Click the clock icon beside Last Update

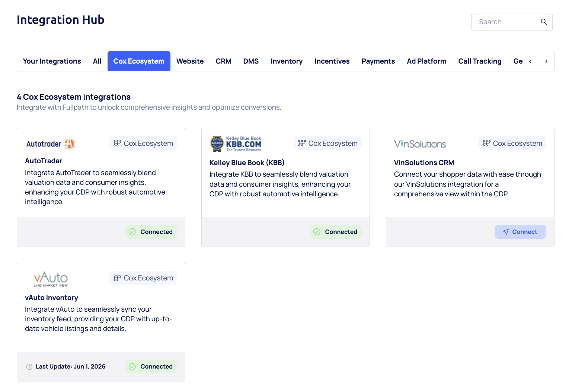point(29,367)
